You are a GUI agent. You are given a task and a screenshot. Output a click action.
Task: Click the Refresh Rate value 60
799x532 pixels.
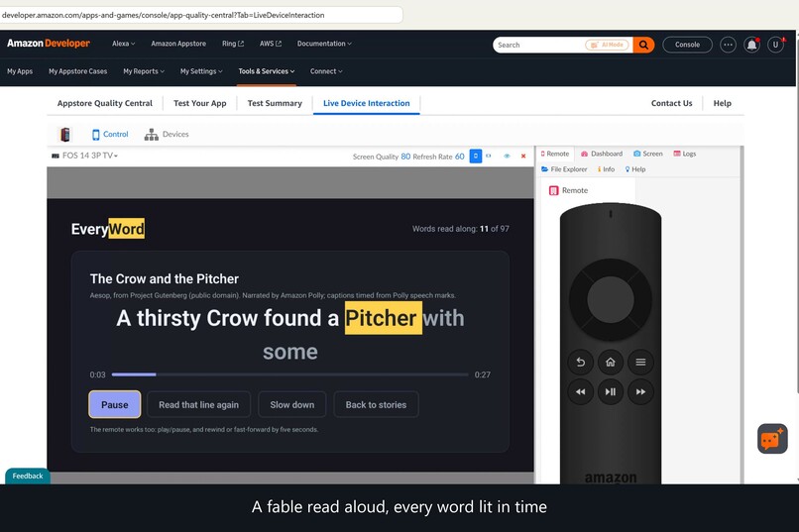pyautogui.click(x=460, y=157)
